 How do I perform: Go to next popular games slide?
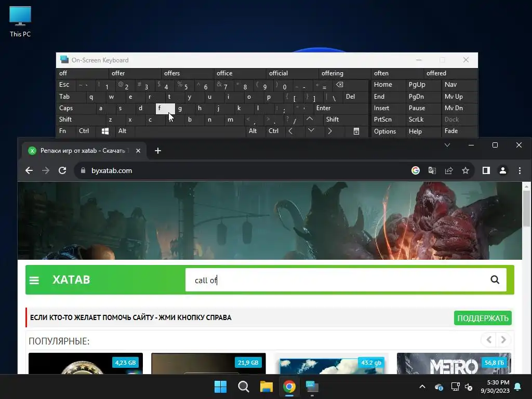point(503,340)
